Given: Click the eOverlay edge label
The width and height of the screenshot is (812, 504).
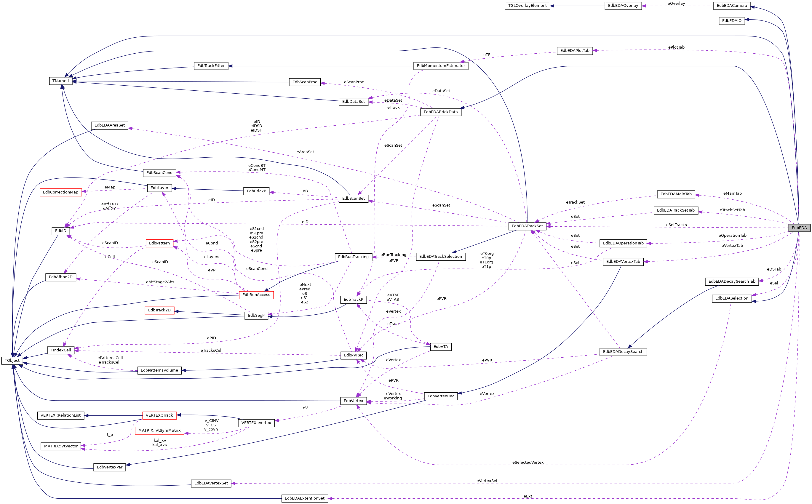Looking at the screenshot, I should pos(676,4).
